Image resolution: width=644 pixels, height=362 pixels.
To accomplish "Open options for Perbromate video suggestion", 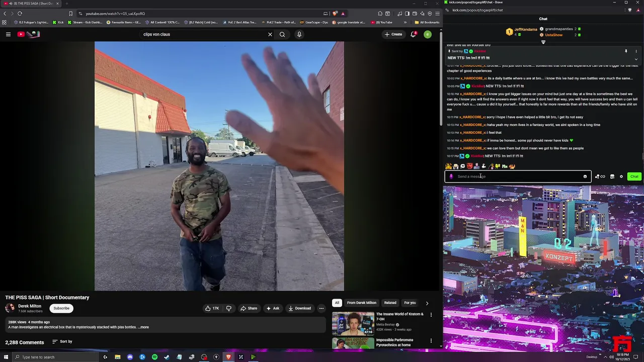I will tap(431, 340).
